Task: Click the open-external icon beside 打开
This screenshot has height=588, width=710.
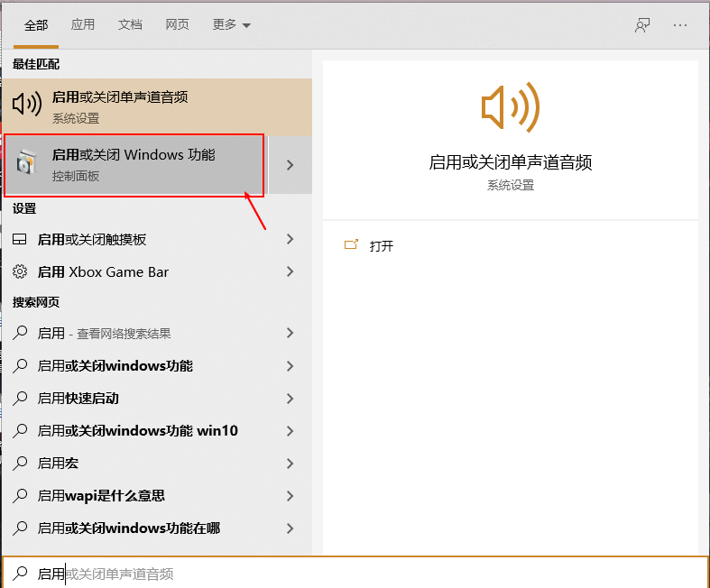Action: click(x=351, y=245)
